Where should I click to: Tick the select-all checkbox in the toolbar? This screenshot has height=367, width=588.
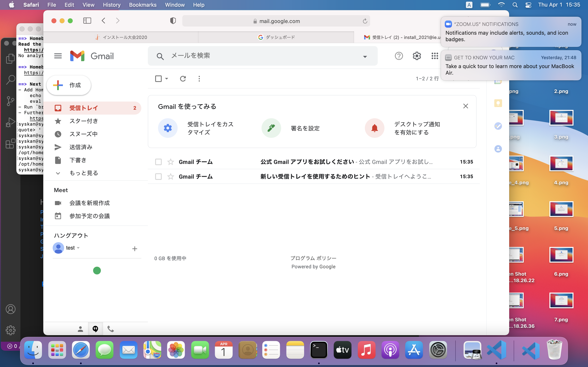158,79
